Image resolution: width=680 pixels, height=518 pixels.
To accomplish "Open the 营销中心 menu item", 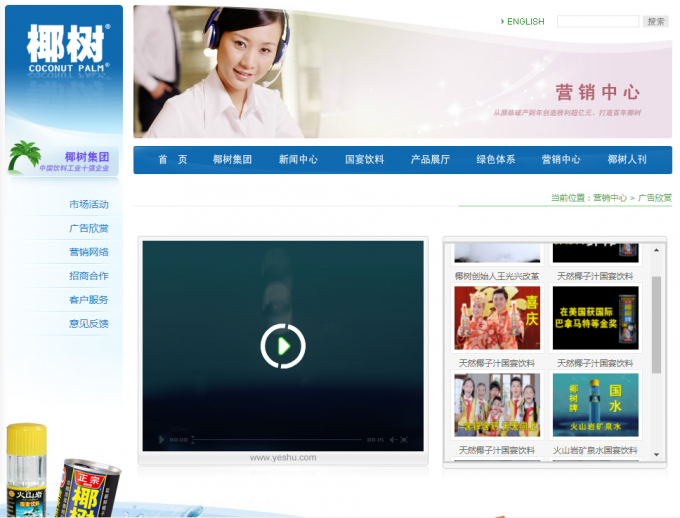I will tap(561, 160).
